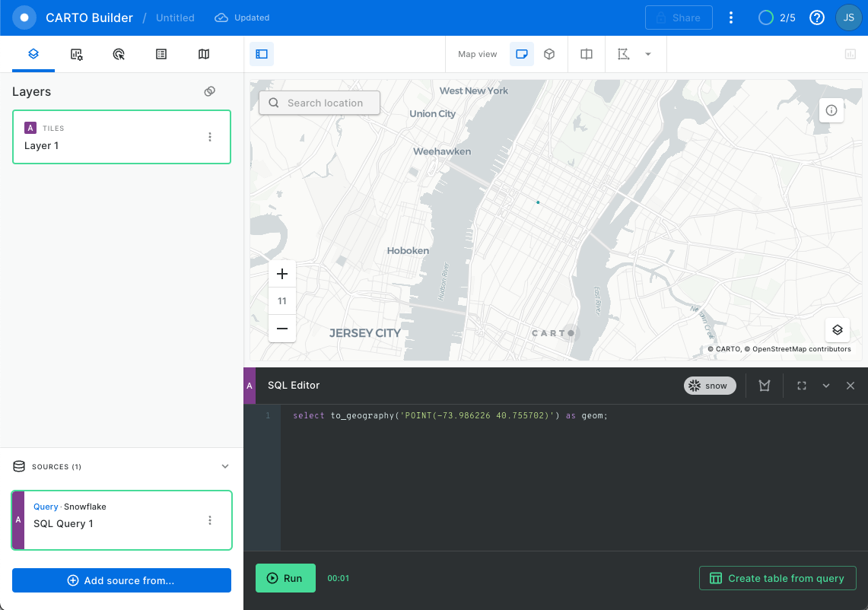Screen dimensions: 868x610
Task: Enable split dual map view
Action: 587,54
